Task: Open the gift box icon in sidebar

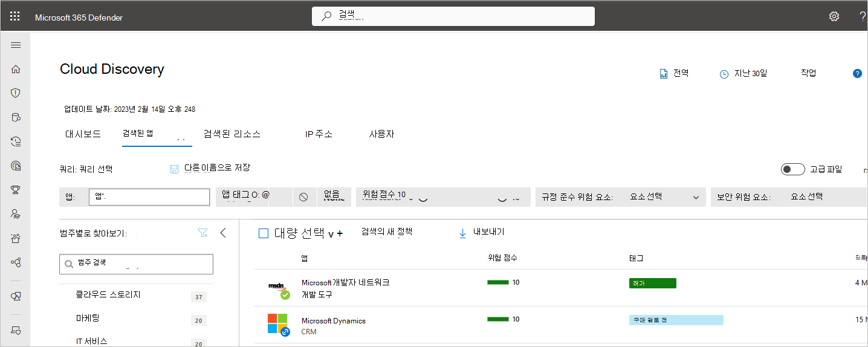Action: tap(16, 238)
